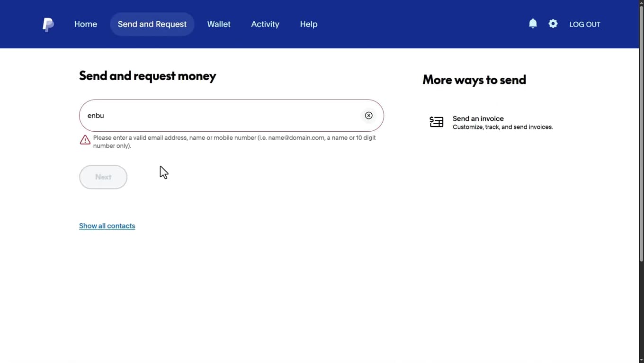
Task: Open the Help menu item
Action: [x=309, y=24]
